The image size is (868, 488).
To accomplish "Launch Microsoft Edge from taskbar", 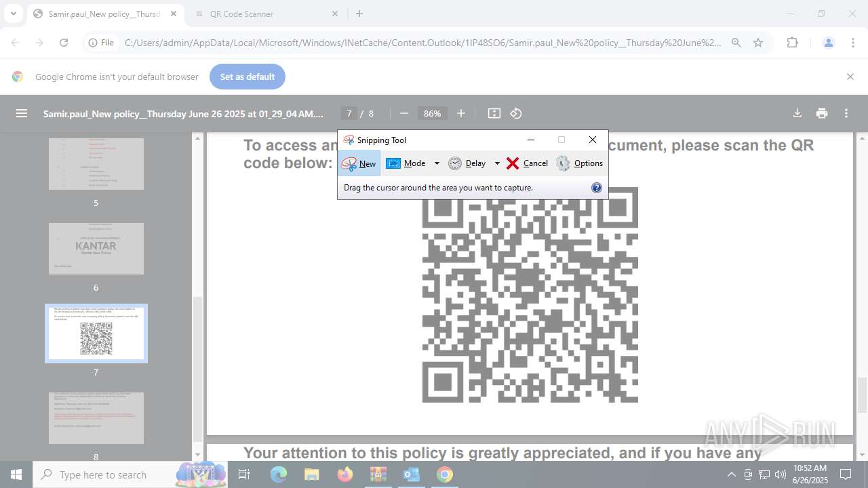I will coord(279,474).
